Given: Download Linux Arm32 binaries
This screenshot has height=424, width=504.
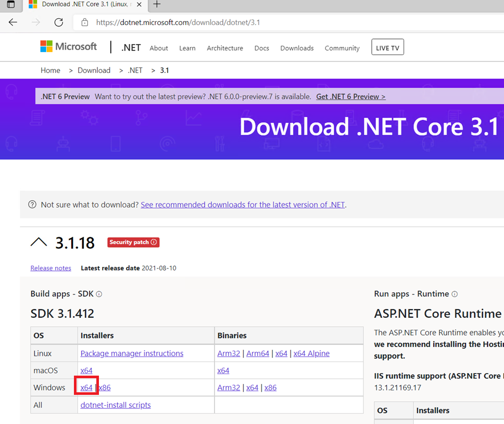Looking at the screenshot, I should tap(229, 353).
